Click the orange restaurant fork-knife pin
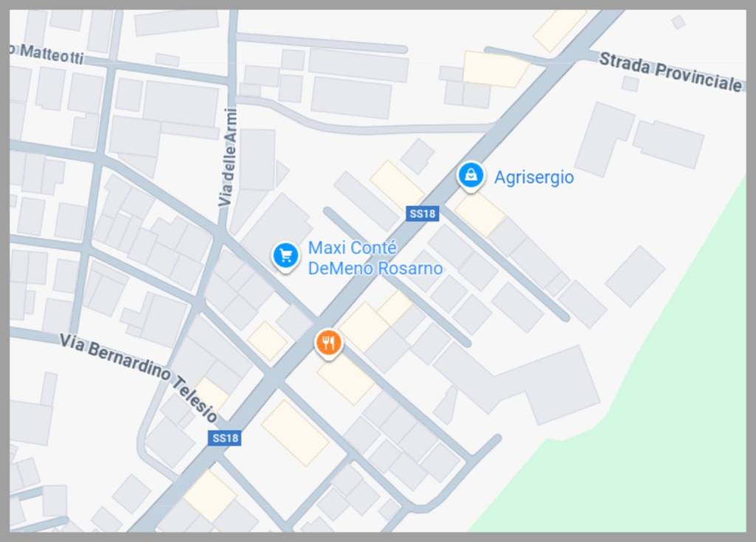 tap(329, 344)
